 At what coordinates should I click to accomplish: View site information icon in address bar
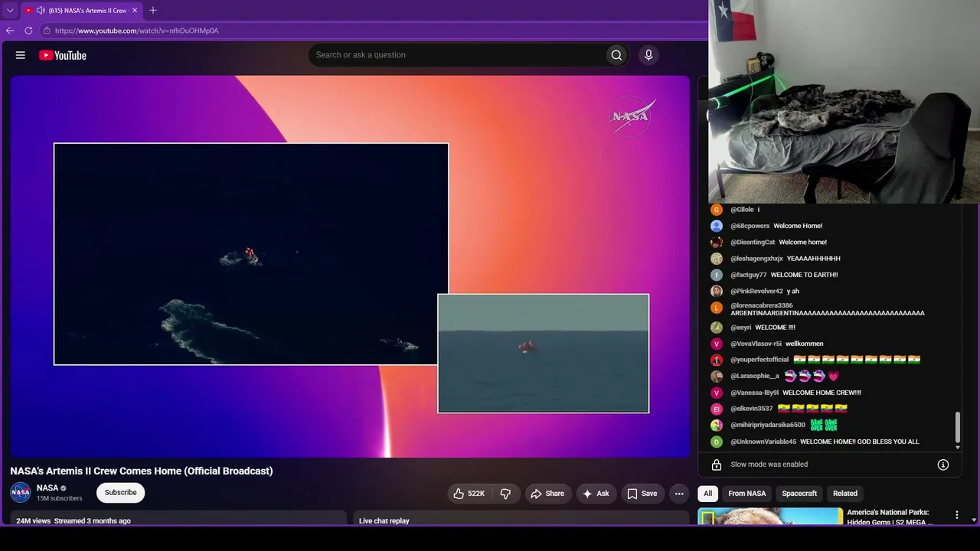point(47,31)
